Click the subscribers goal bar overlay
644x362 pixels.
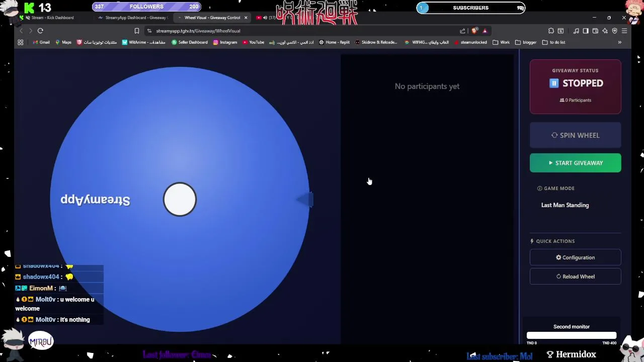tap(470, 8)
